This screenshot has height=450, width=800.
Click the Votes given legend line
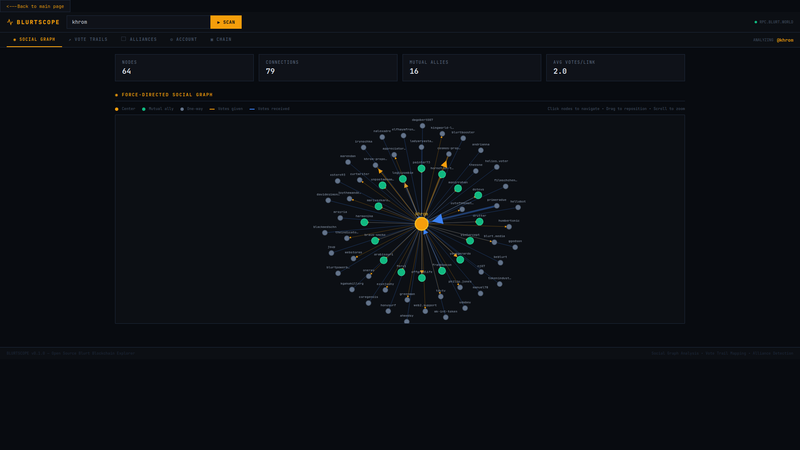(213, 108)
